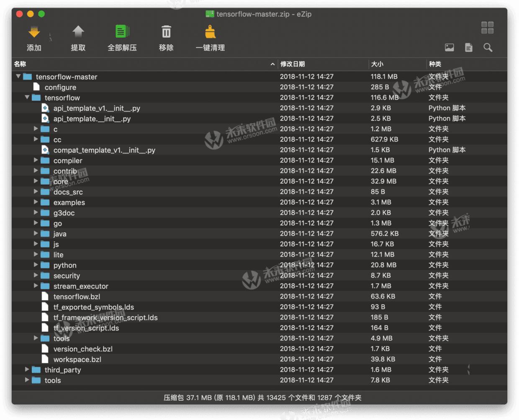Screen dimensions: 519x420
Task: Select the api_template_v1.__init__.py Python file icon
Action: pos(45,108)
